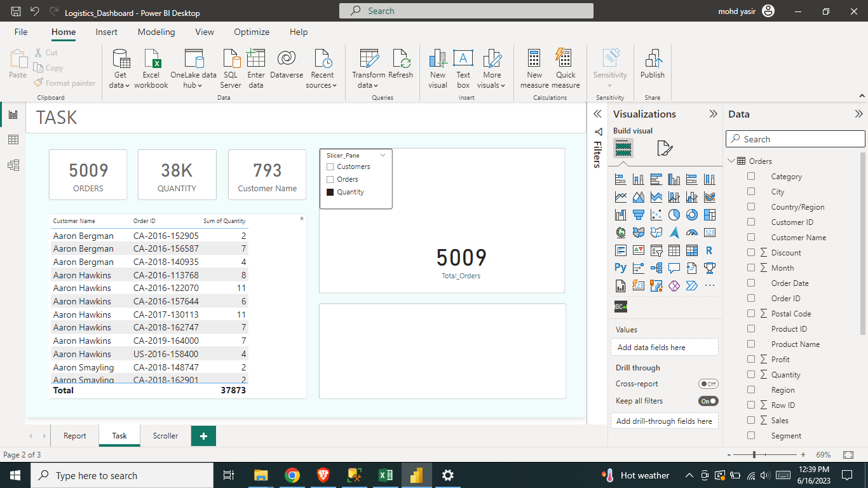Image resolution: width=868 pixels, height=488 pixels.
Task: Open the Scroller page tab
Action: click(x=166, y=435)
